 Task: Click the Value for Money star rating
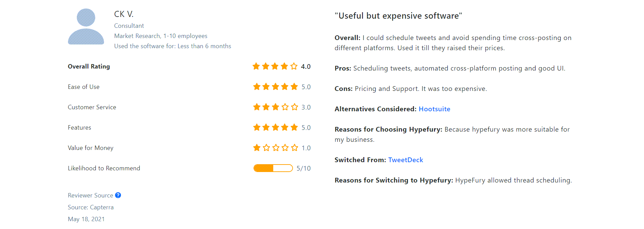click(275, 148)
